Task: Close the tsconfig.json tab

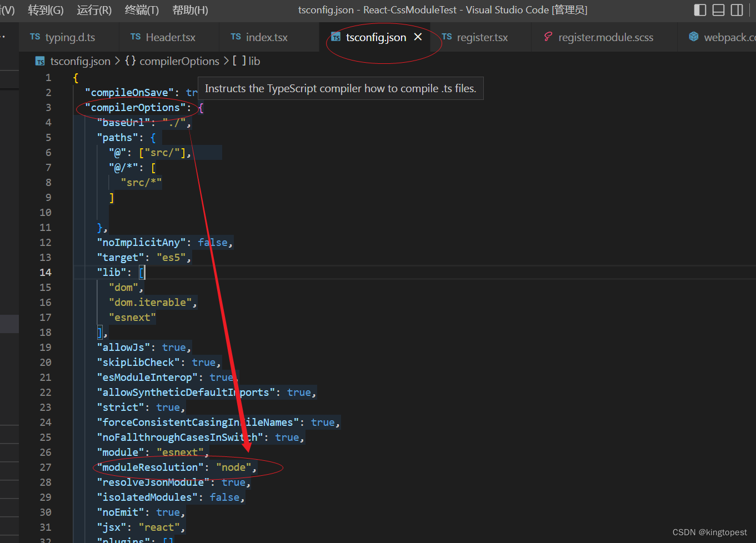Action: click(x=418, y=37)
